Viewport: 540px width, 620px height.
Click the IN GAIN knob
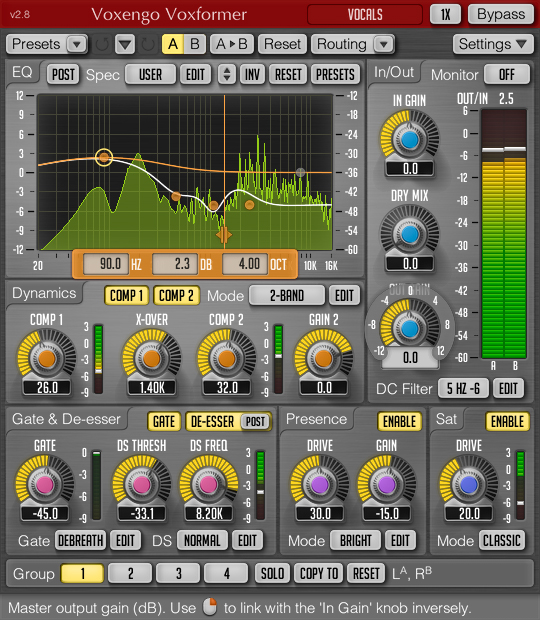410,139
